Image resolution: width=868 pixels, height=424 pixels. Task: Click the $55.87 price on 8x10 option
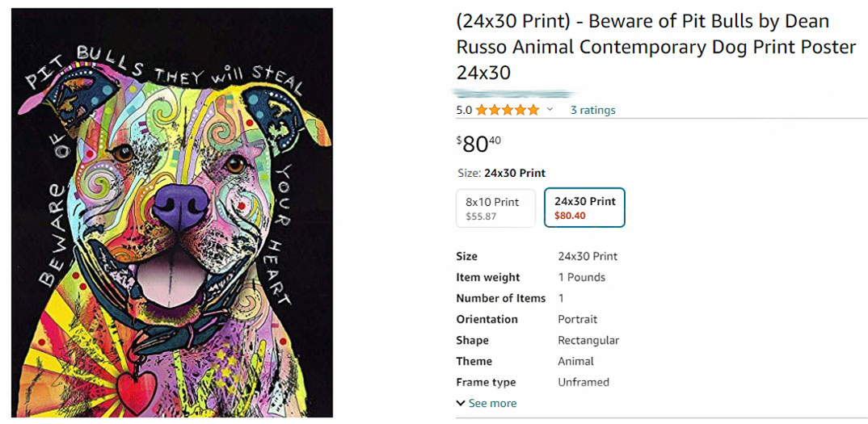click(x=481, y=216)
